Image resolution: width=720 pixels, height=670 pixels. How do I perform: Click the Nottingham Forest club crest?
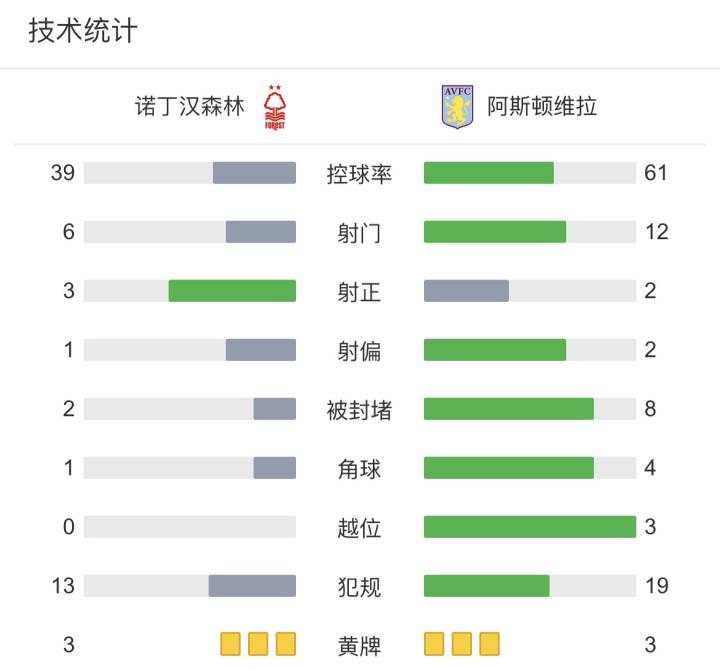[273, 107]
